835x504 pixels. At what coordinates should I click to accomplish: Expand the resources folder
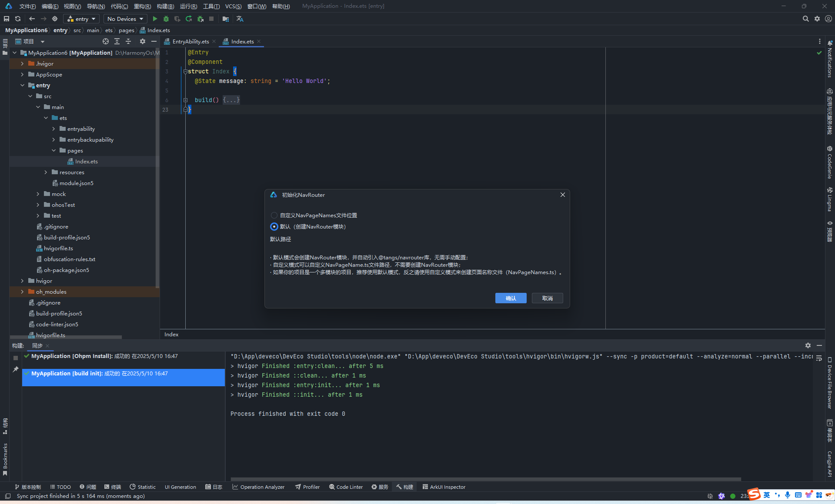click(46, 172)
